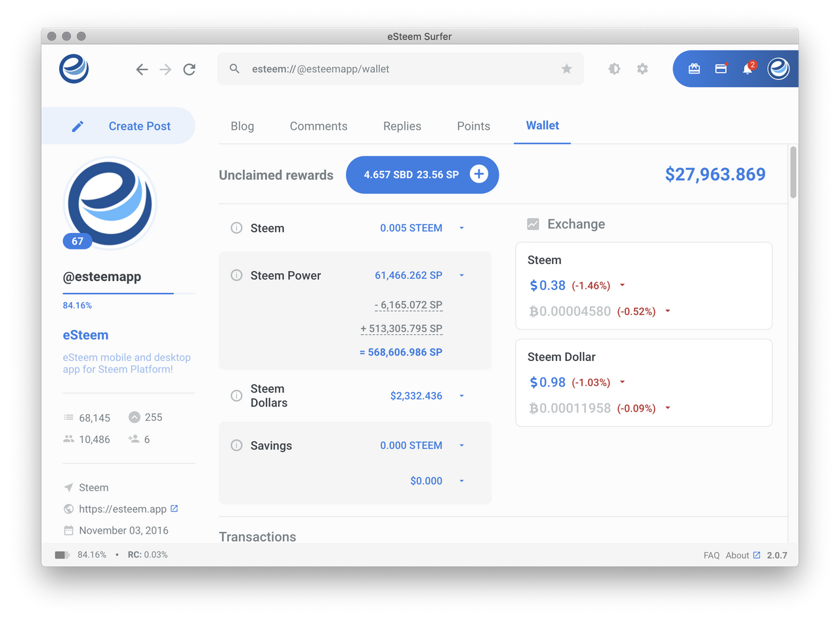Open the About link
This screenshot has height=621, width=840.
[x=737, y=555]
